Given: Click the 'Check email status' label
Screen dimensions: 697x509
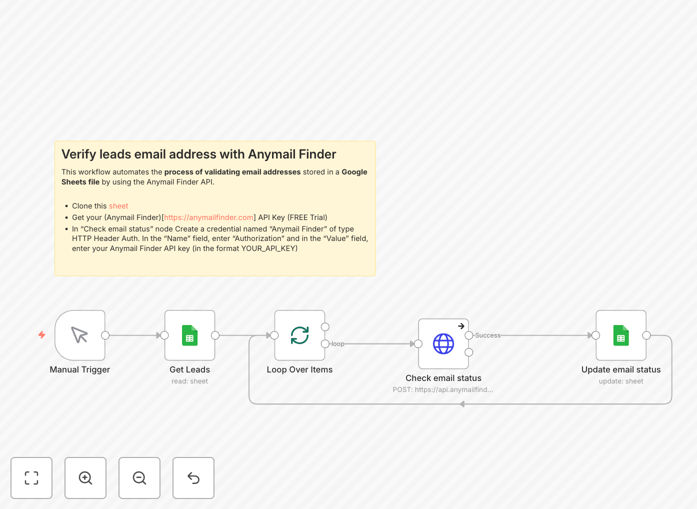Looking at the screenshot, I should pyautogui.click(x=443, y=378).
